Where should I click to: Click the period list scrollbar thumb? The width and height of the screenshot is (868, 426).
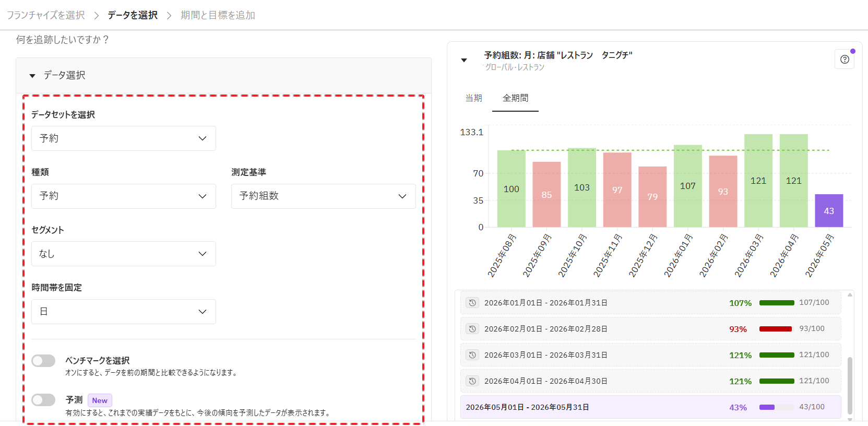[850, 385]
